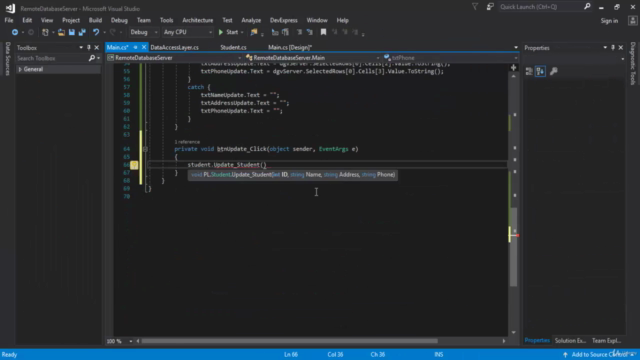The image size is (640, 360).
Task: Click Sign in link
Action: coord(609,21)
